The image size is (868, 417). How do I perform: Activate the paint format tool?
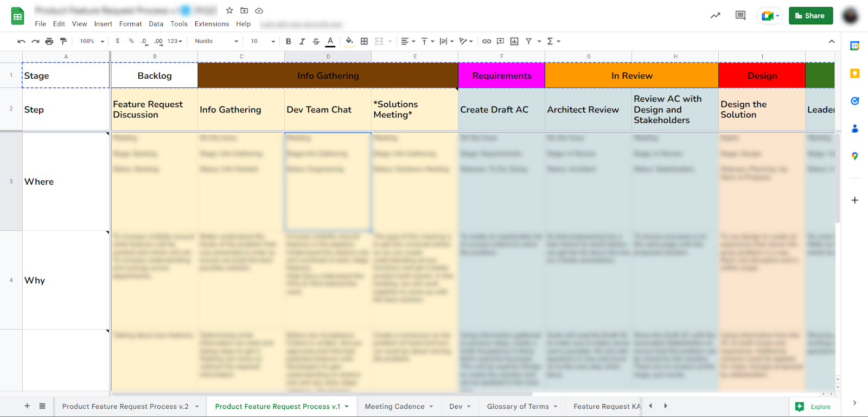pos(63,41)
